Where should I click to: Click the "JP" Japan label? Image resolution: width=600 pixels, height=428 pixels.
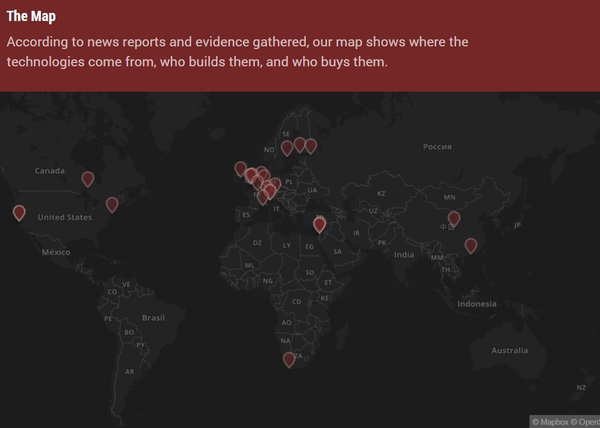[517, 225]
